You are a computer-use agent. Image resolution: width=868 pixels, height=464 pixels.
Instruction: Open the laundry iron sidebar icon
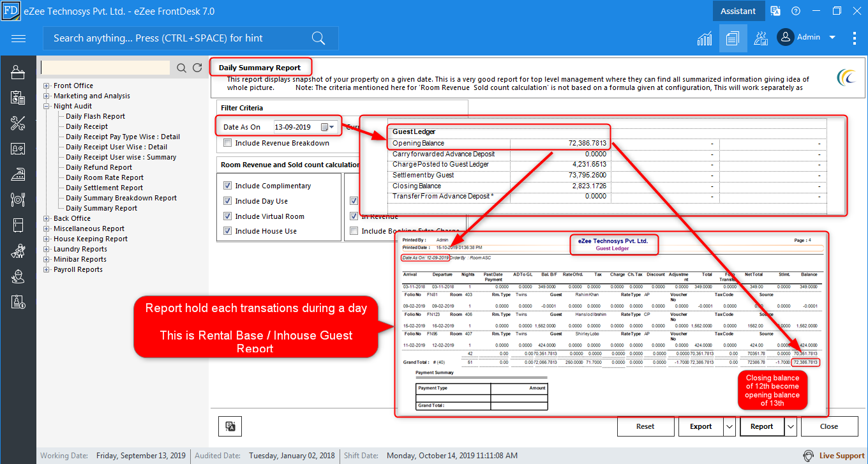(18, 174)
